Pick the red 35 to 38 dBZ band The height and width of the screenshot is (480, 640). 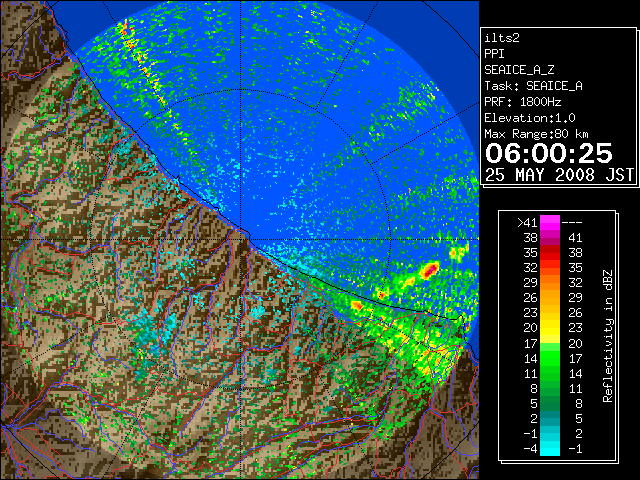pyautogui.click(x=550, y=253)
